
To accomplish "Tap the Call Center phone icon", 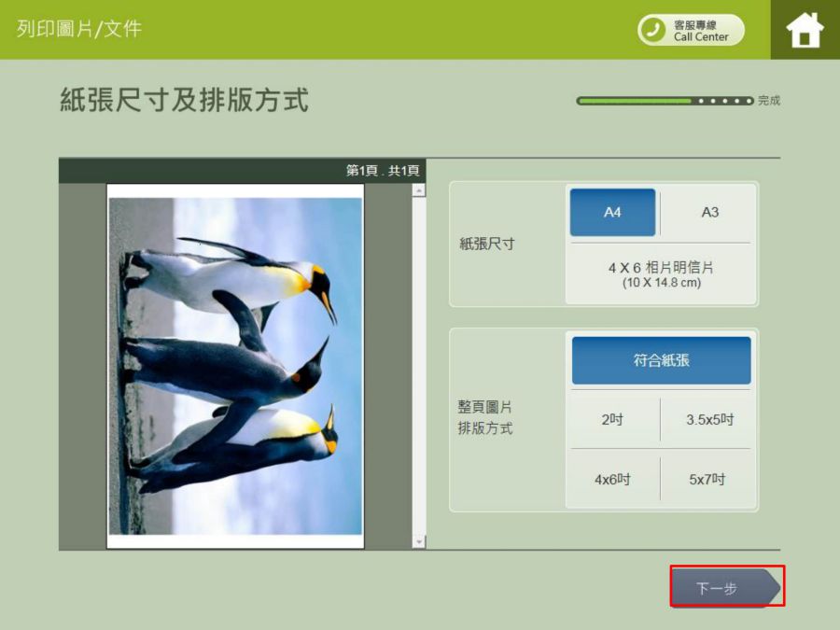I will pyautogui.click(x=653, y=30).
